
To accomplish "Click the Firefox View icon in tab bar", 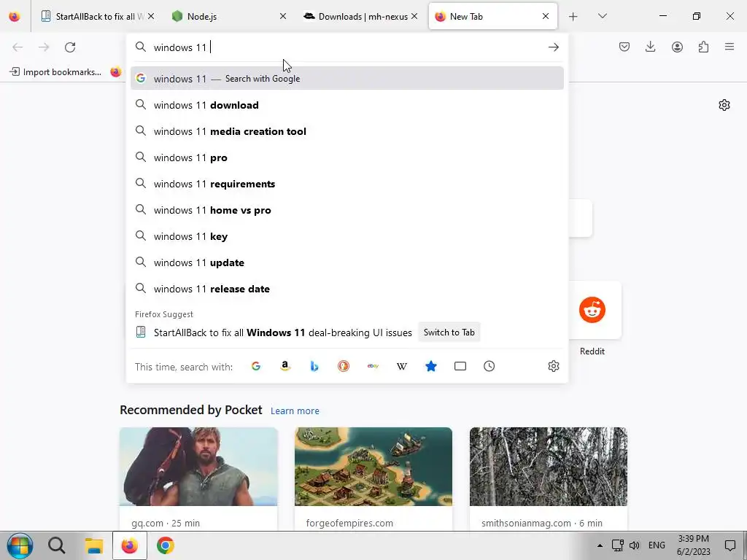I will tap(15, 16).
